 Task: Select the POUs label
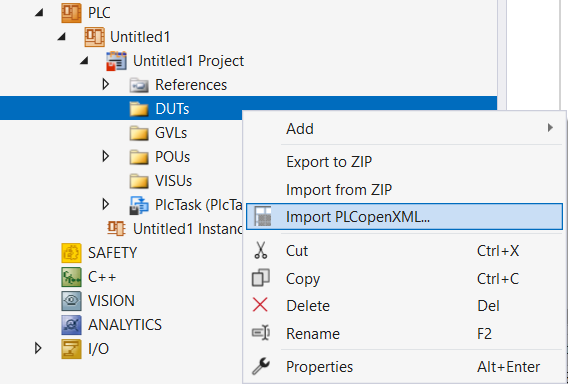(x=172, y=156)
